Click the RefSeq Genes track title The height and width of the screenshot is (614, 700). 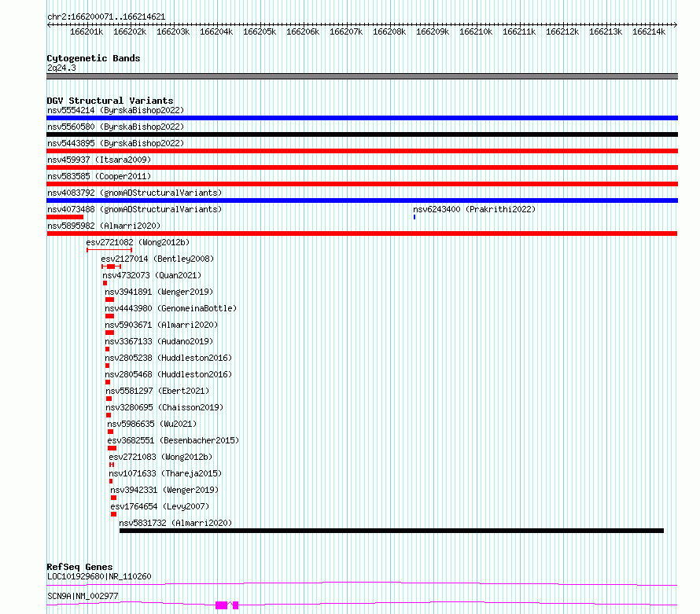click(x=79, y=567)
